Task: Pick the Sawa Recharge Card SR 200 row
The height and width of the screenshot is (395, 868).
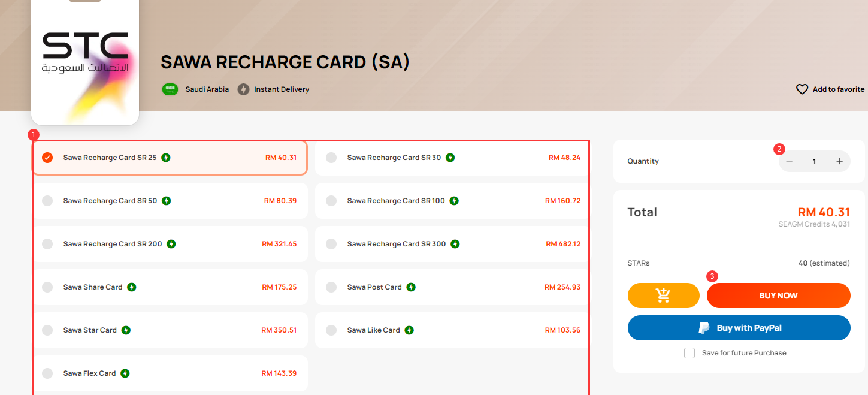Action: click(170, 244)
